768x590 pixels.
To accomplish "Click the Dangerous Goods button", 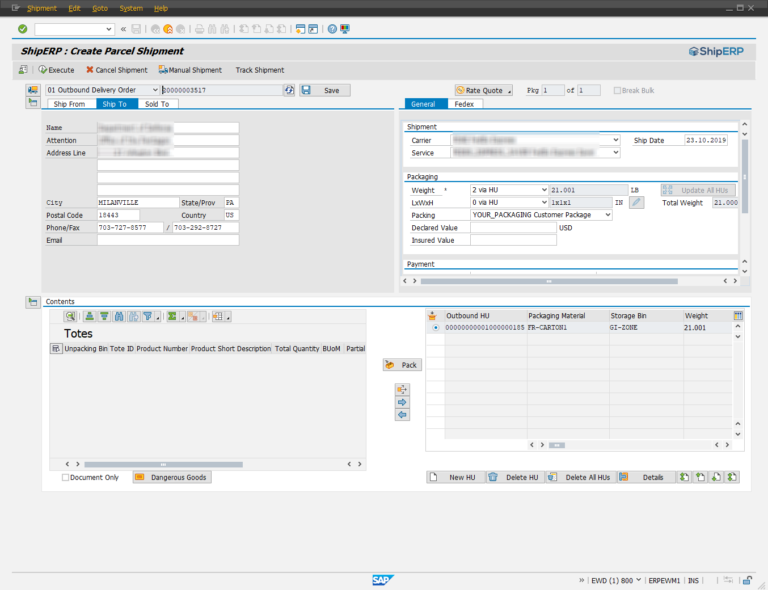I will tap(172, 477).
